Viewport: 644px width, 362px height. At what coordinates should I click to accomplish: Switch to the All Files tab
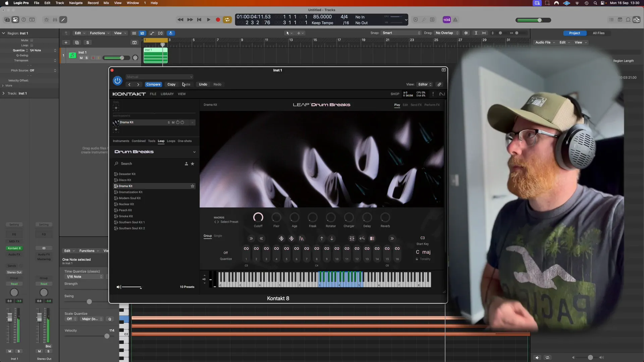[x=598, y=33]
